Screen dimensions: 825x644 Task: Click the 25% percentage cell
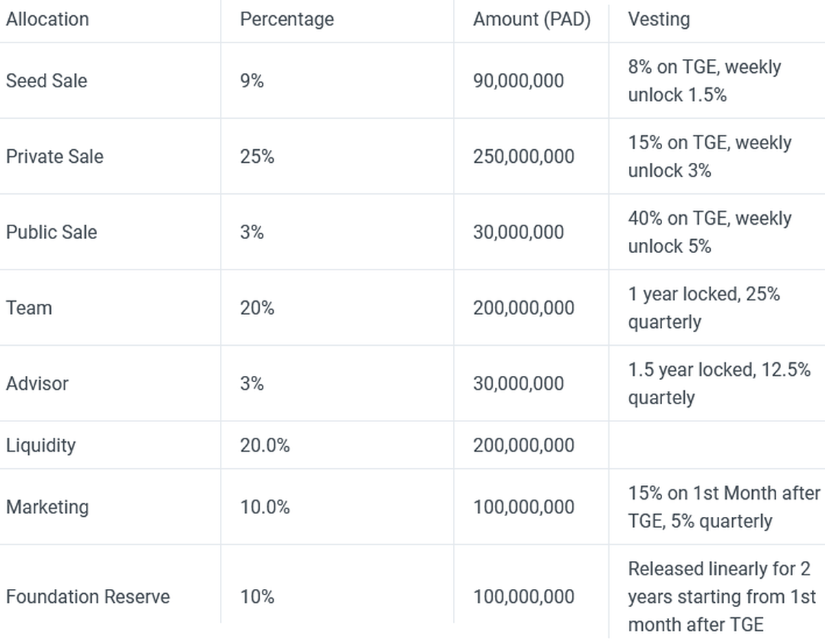pyautogui.click(x=257, y=157)
